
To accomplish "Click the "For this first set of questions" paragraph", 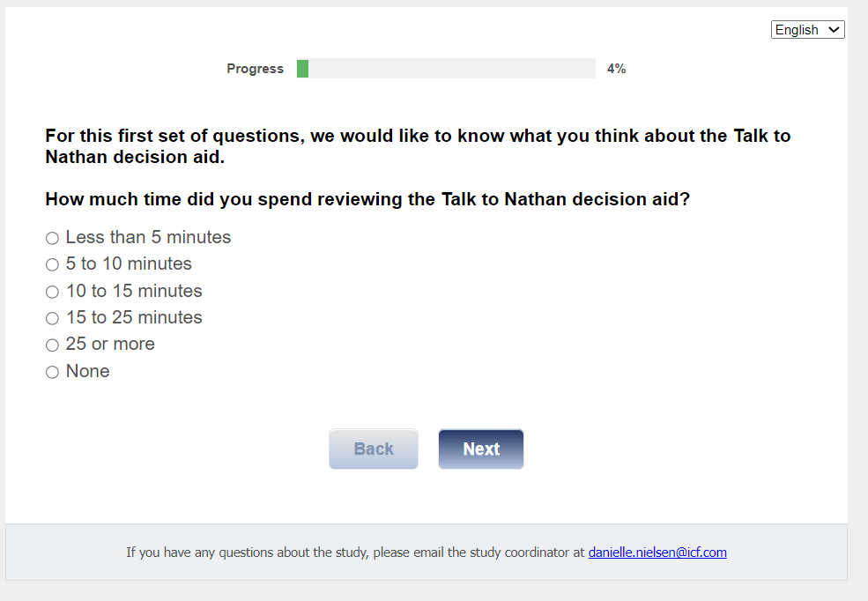I will (418, 147).
